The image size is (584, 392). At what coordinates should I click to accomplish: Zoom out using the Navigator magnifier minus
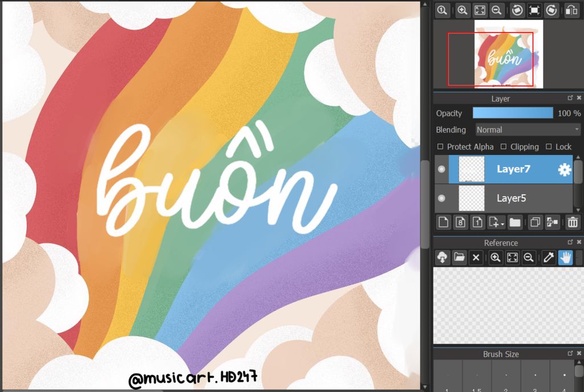(497, 10)
